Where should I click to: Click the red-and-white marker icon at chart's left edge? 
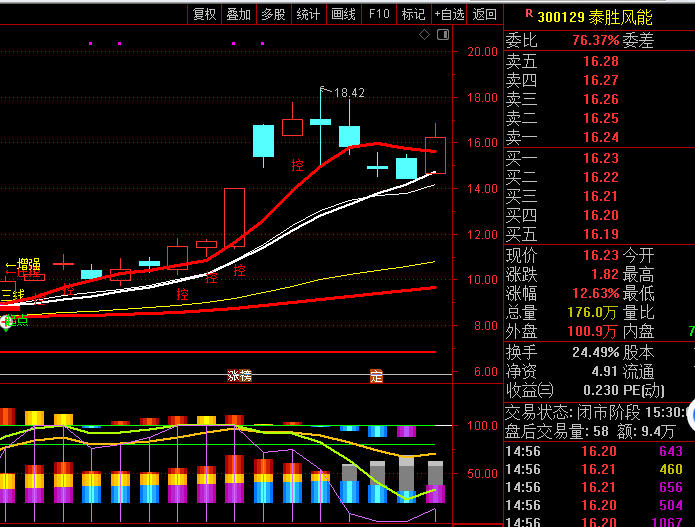coord(6,322)
